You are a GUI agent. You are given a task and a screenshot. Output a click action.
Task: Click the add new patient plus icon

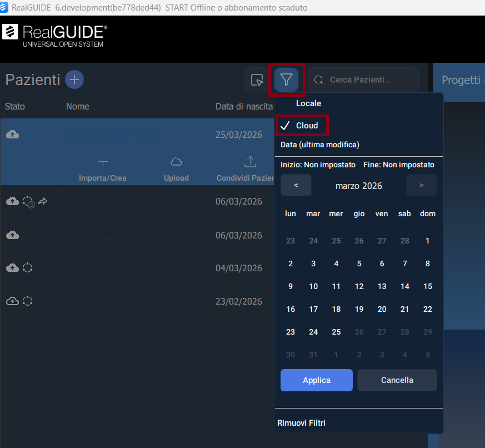tap(74, 79)
